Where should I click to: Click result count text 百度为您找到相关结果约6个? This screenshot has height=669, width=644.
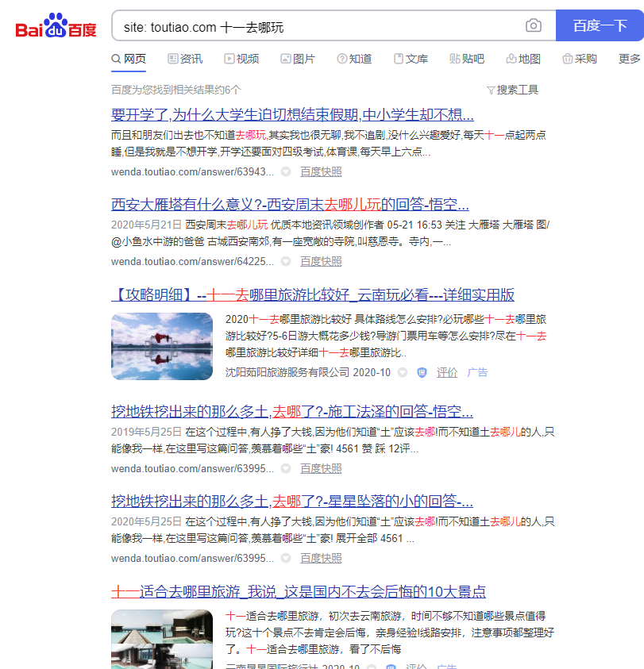coord(176,90)
